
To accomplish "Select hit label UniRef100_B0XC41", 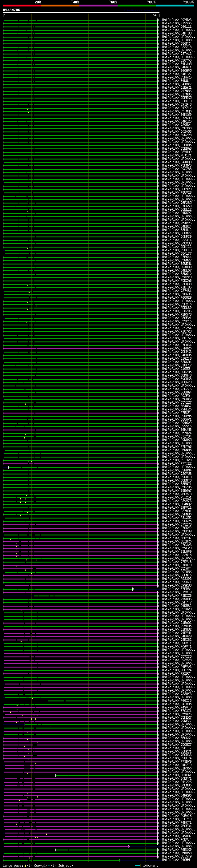I will click(177, 775).
